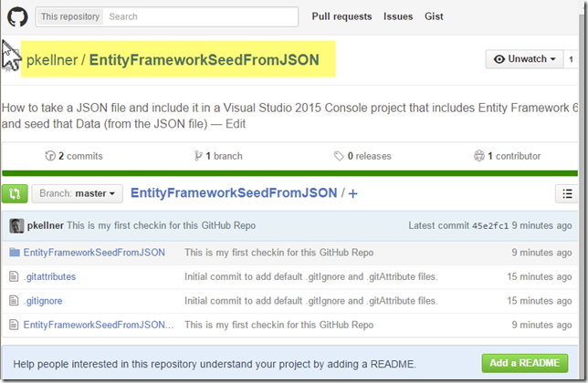Click the green language bar
This screenshot has height=383, width=588.
click(x=289, y=173)
